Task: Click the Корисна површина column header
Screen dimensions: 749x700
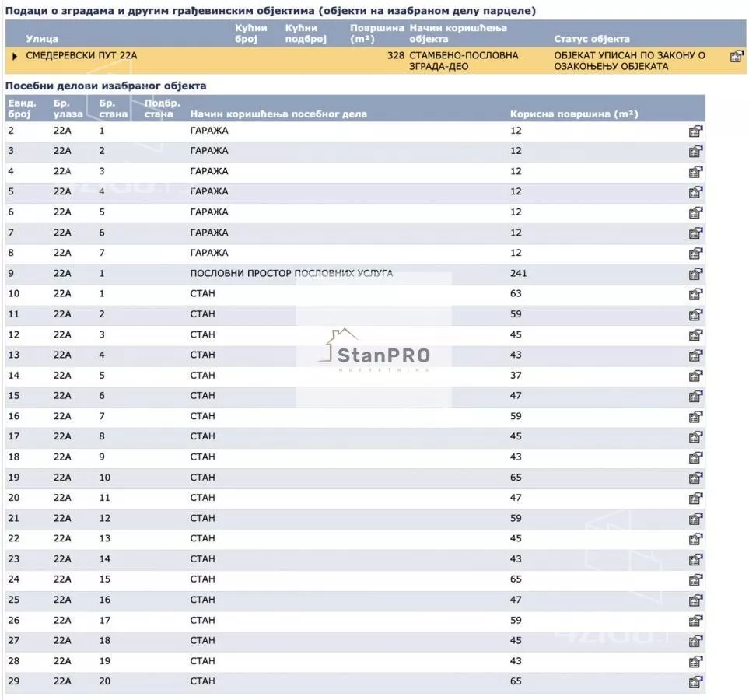Action: [574, 114]
